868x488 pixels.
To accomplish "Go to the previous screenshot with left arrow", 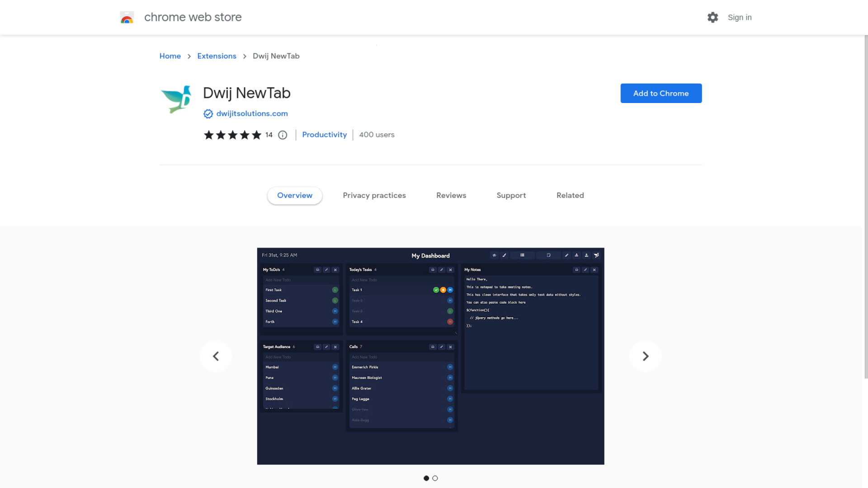I will [x=216, y=356].
